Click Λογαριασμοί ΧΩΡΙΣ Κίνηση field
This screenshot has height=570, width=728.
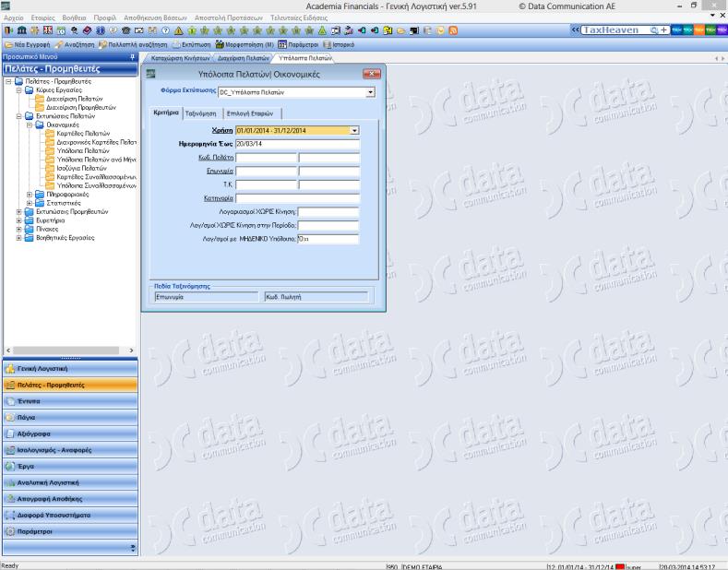(x=328, y=211)
